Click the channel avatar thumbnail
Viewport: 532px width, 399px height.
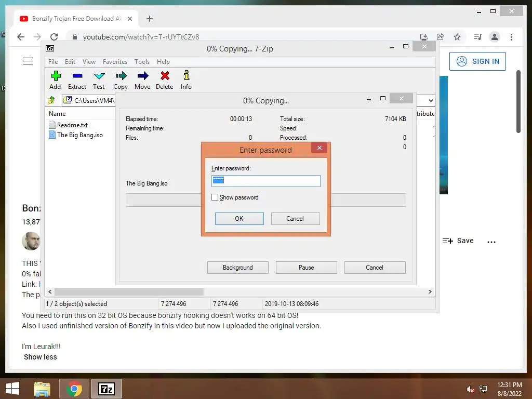tap(31, 241)
